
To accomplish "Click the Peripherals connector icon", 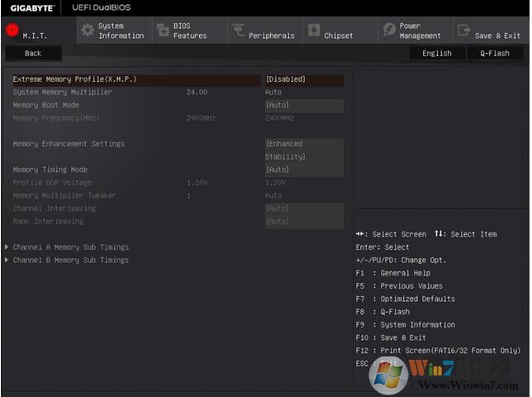I will tap(238, 31).
